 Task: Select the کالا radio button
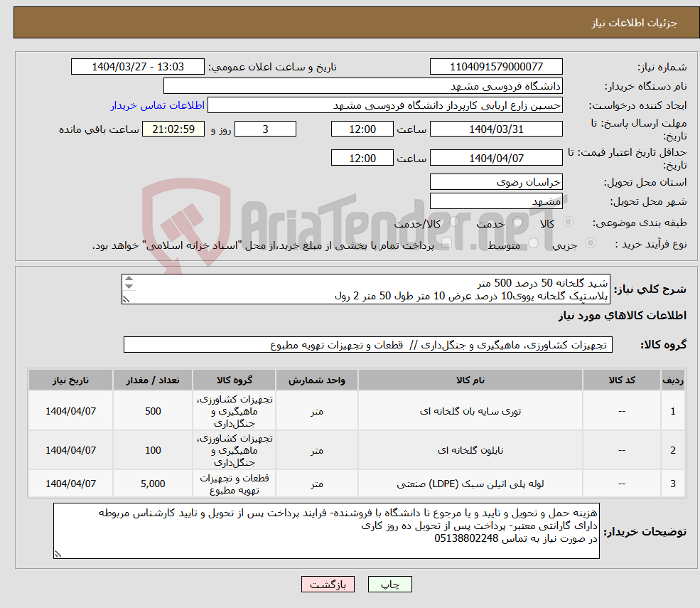pyautogui.click(x=569, y=222)
